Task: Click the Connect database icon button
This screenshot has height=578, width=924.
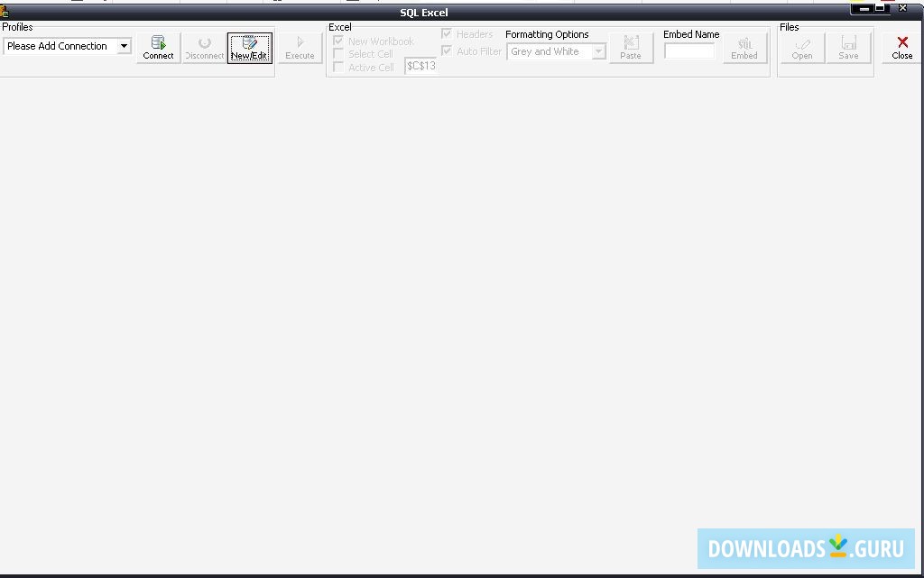Action: click(x=158, y=48)
